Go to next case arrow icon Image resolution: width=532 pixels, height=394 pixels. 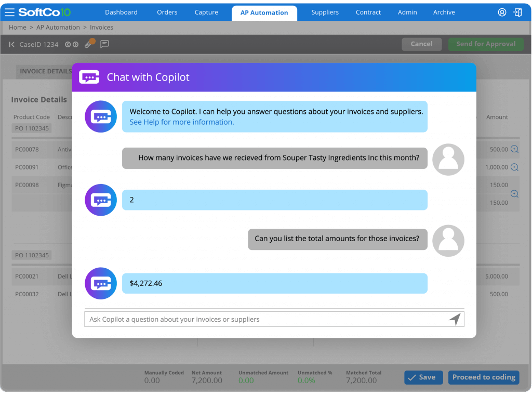[x=76, y=45]
